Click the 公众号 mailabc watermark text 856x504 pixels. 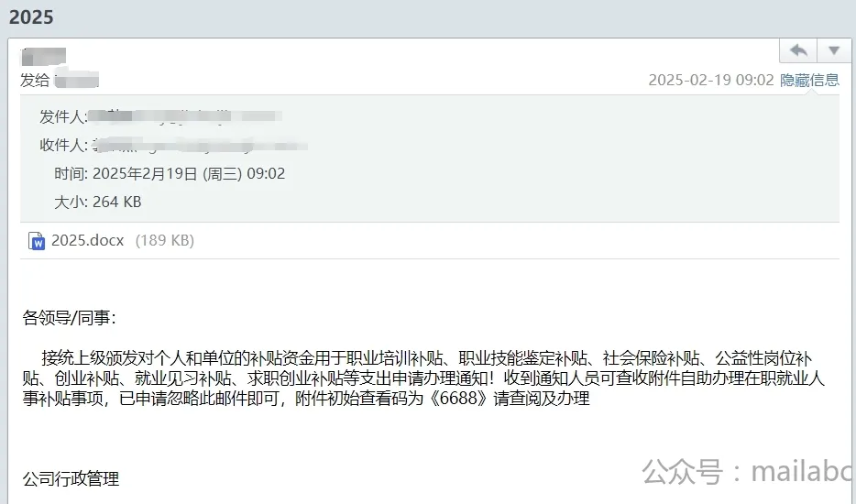point(748,471)
